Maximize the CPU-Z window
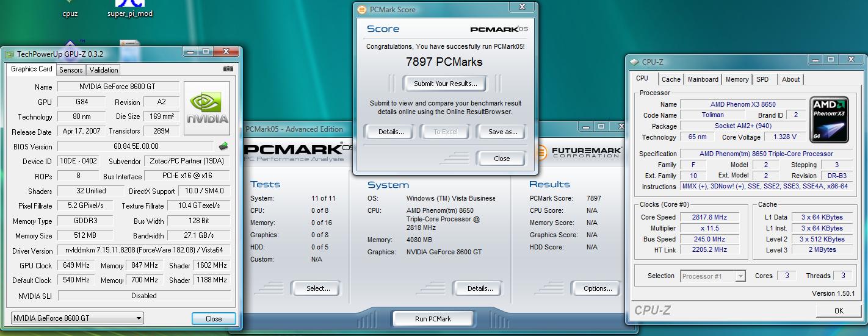Viewport: 868px width, 336px height. [831, 60]
